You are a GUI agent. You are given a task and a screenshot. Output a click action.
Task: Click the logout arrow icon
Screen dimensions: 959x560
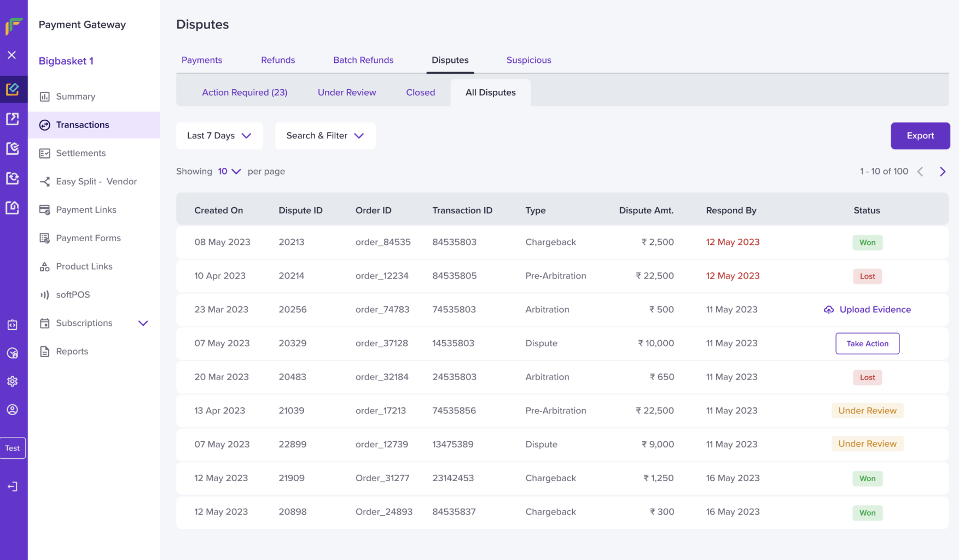click(x=13, y=486)
